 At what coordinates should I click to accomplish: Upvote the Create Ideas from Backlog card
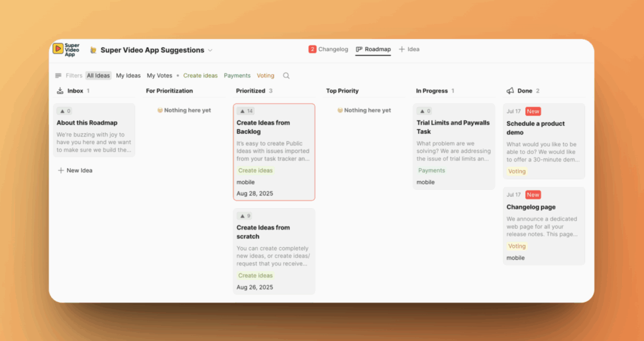pos(246,111)
